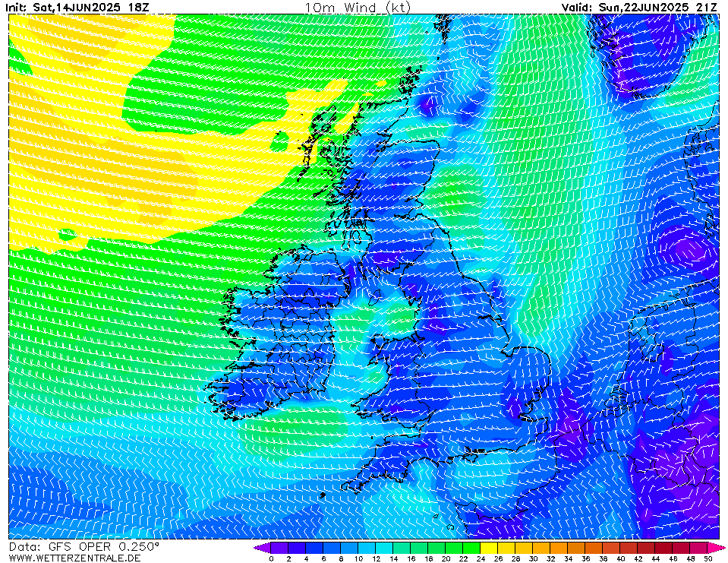
Task: Click the "10m Wind (kt)" map title
Action: click(358, 8)
